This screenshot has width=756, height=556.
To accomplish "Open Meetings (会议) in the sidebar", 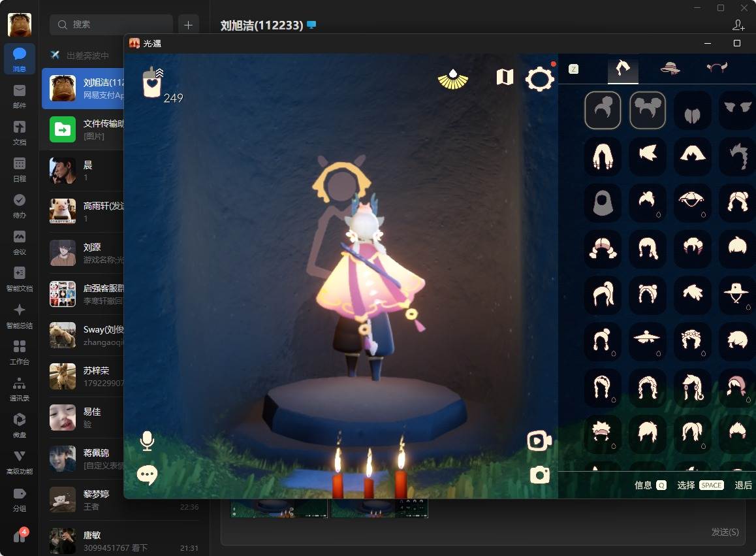I will (20, 242).
